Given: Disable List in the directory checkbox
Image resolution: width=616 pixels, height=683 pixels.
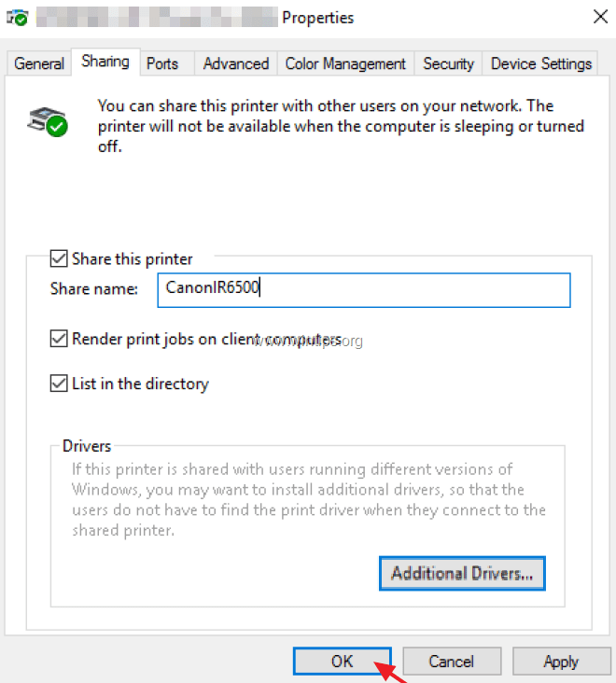Looking at the screenshot, I should [x=59, y=383].
